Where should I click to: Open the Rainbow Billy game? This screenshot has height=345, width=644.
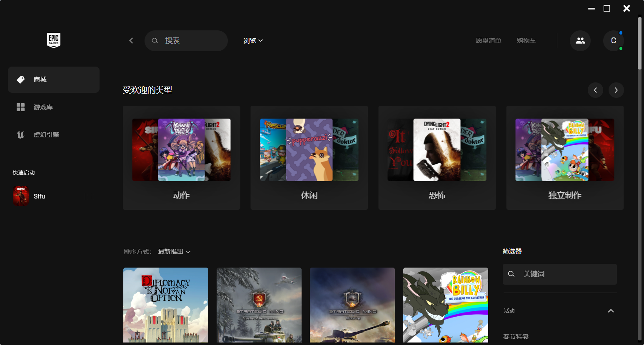[x=446, y=305]
